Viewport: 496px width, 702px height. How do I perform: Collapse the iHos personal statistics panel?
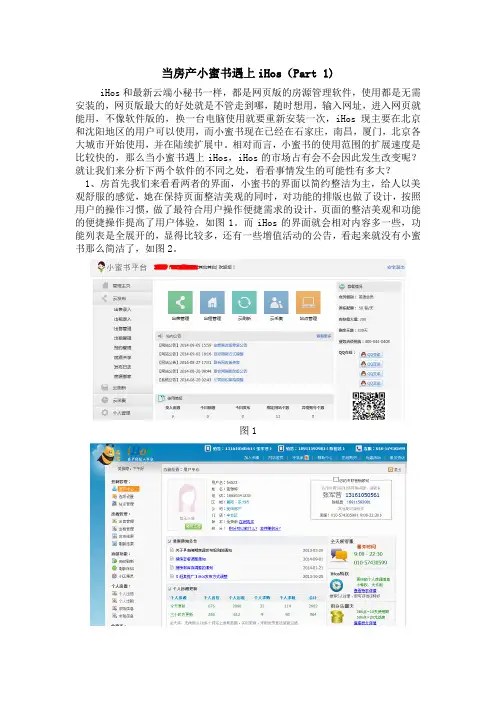point(170,588)
